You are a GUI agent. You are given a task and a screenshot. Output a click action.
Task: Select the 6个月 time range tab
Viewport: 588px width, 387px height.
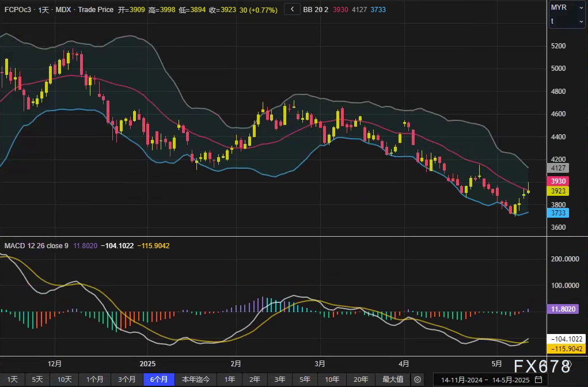click(158, 380)
